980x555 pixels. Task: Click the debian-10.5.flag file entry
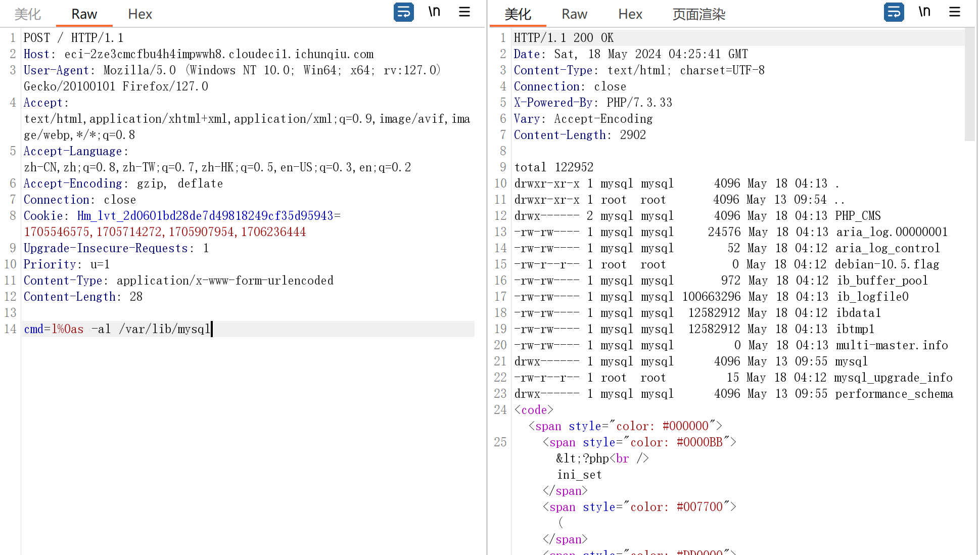[887, 264]
